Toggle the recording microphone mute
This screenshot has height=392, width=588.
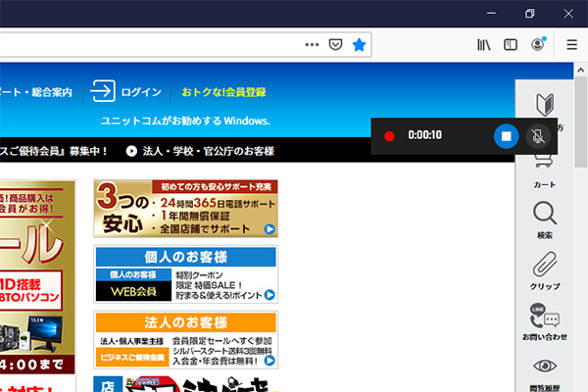pos(538,136)
